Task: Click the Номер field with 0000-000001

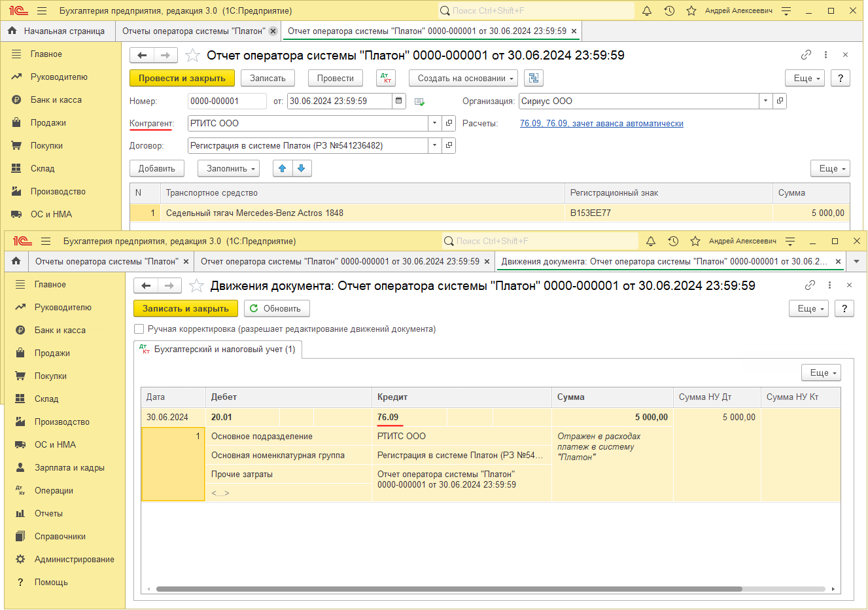Action: pyautogui.click(x=227, y=101)
